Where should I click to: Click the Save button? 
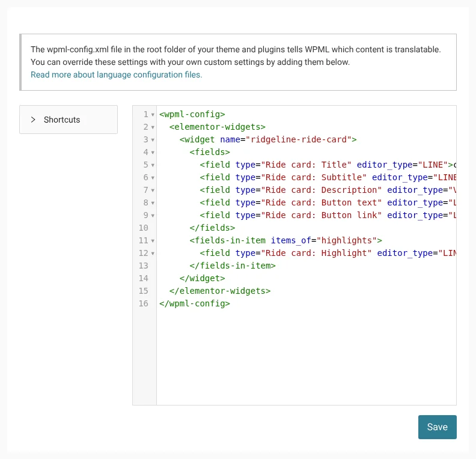click(x=437, y=427)
